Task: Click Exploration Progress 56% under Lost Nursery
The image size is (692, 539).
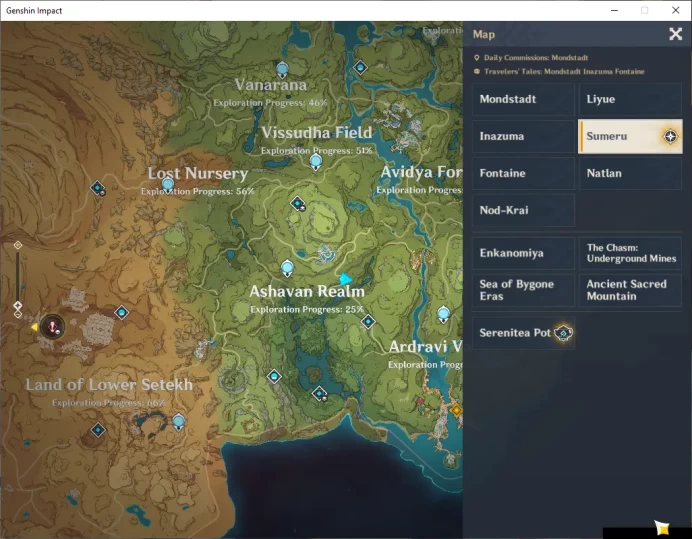Action: (198, 192)
